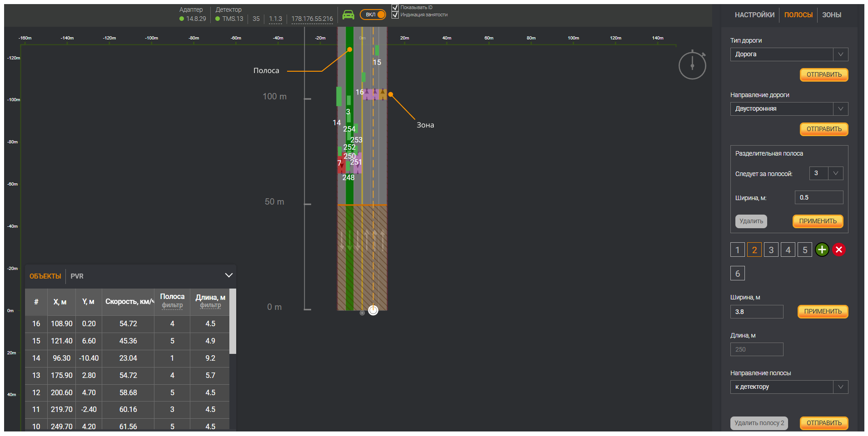The width and height of the screenshot is (868, 436).
Task: Click the X, м column header
Action: [60, 302]
